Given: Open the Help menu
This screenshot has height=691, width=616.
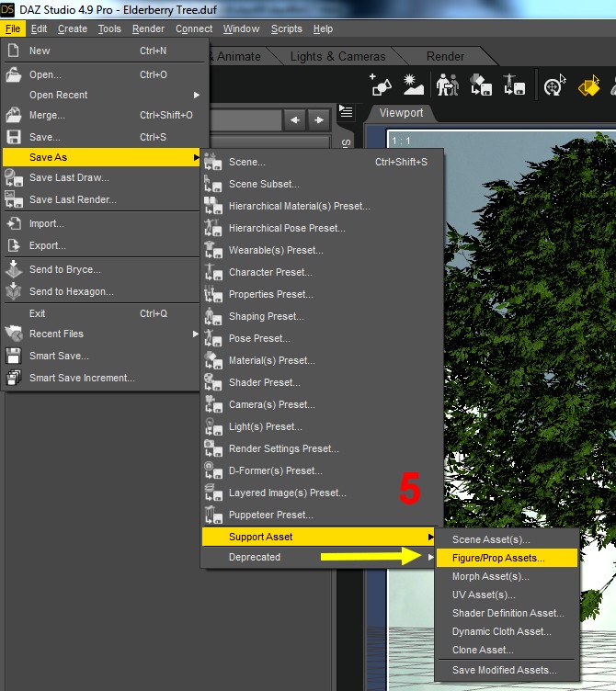Looking at the screenshot, I should [323, 28].
